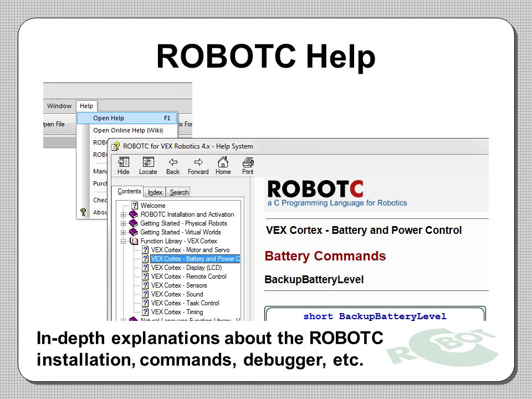This screenshot has width=532, height=399.
Task: Select Getting Started - Virtual Worlds text
Action: pos(181,232)
